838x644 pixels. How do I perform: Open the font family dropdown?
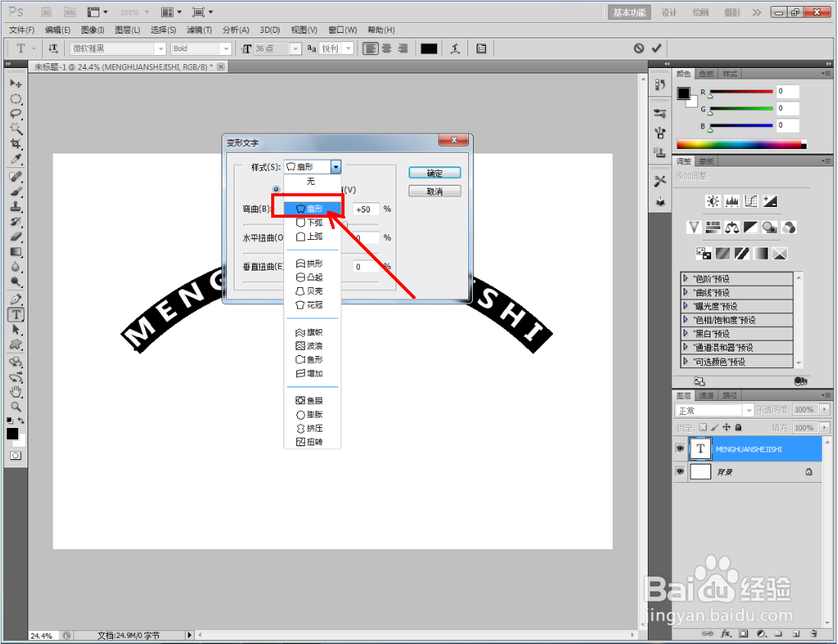[160, 49]
